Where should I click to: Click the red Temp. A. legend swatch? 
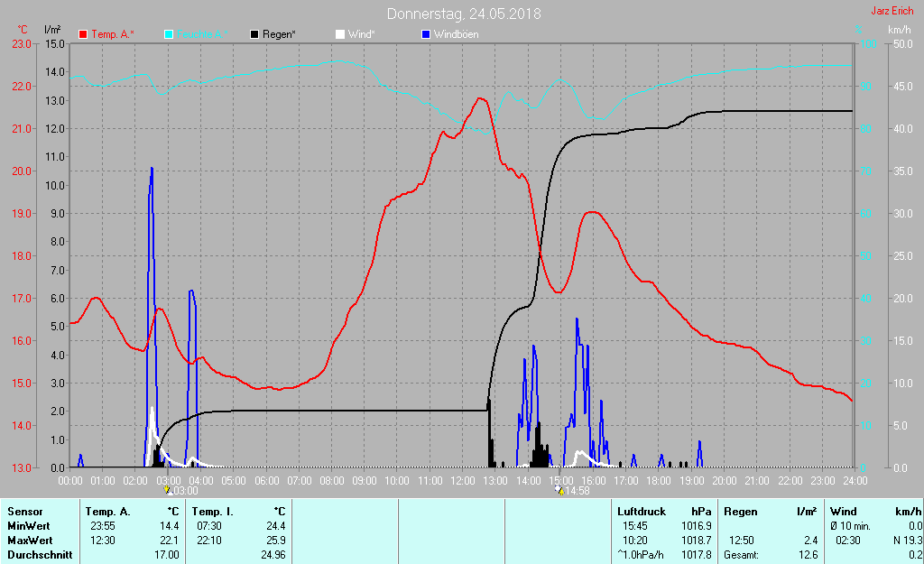[84, 34]
